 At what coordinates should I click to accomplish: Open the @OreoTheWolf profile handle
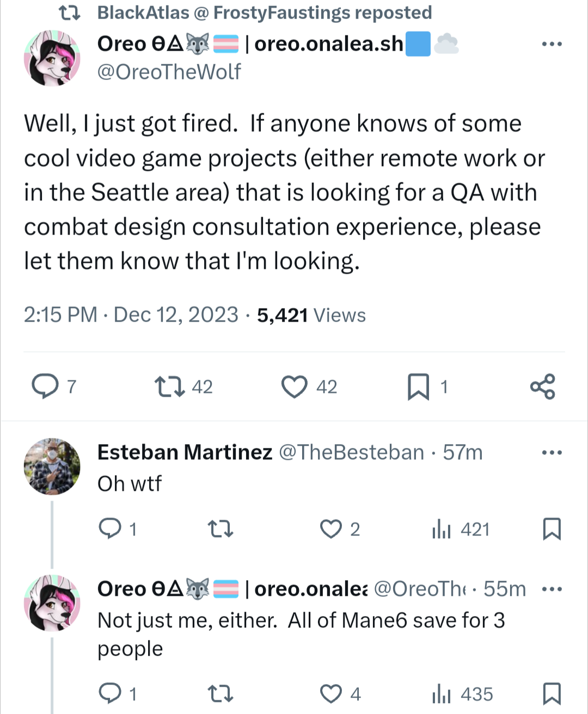pos(169,72)
